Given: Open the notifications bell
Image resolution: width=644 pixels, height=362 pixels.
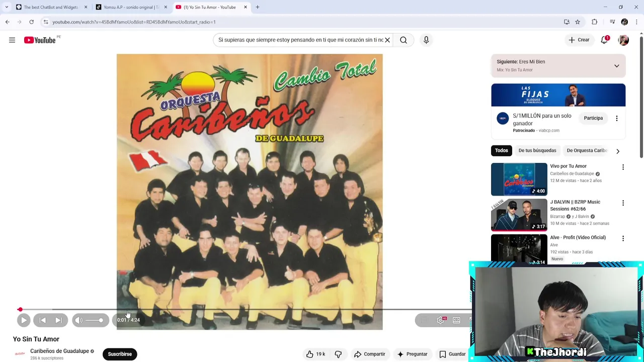Looking at the screenshot, I should 604,40.
